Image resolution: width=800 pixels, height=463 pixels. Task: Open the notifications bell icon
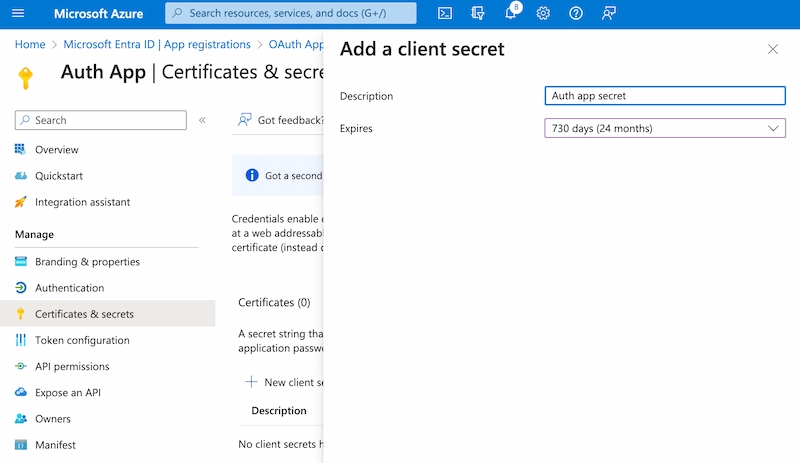click(x=510, y=14)
